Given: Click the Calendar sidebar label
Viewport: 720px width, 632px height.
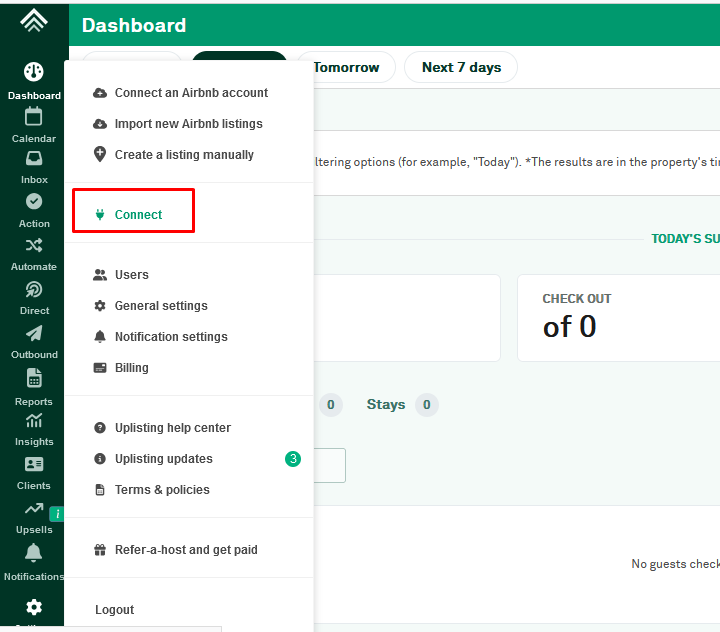Looking at the screenshot, I should [x=34, y=139].
